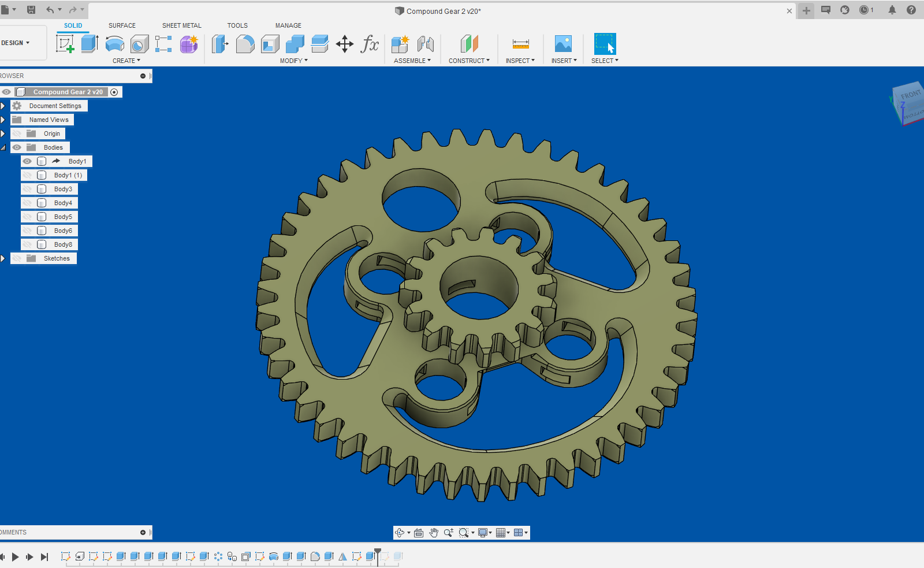Image resolution: width=924 pixels, height=568 pixels.
Task: Show the Sketches folder
Action: coord(17,258)
